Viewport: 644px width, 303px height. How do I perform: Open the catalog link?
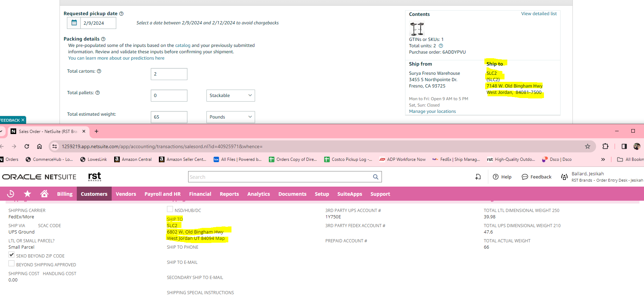pyautogui.click(x=182, y=46)
